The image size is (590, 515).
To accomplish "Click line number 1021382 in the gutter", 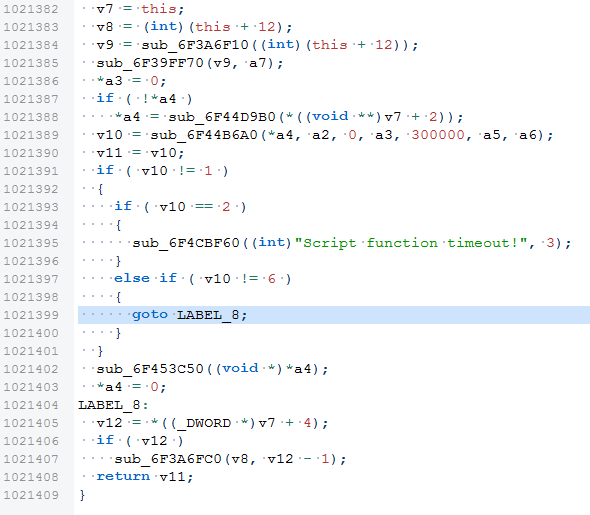I will tap(31, 9).
